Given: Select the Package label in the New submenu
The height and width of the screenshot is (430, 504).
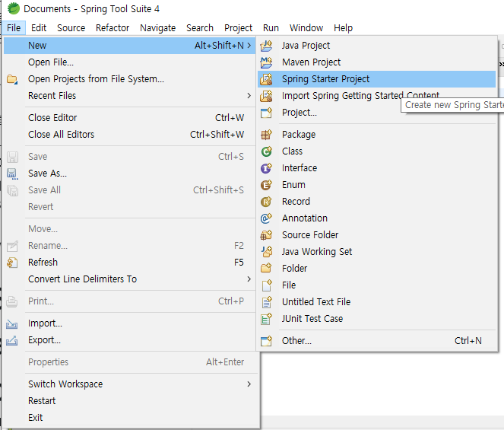Looking at the screenshot, I should click(x=299, y=135).
